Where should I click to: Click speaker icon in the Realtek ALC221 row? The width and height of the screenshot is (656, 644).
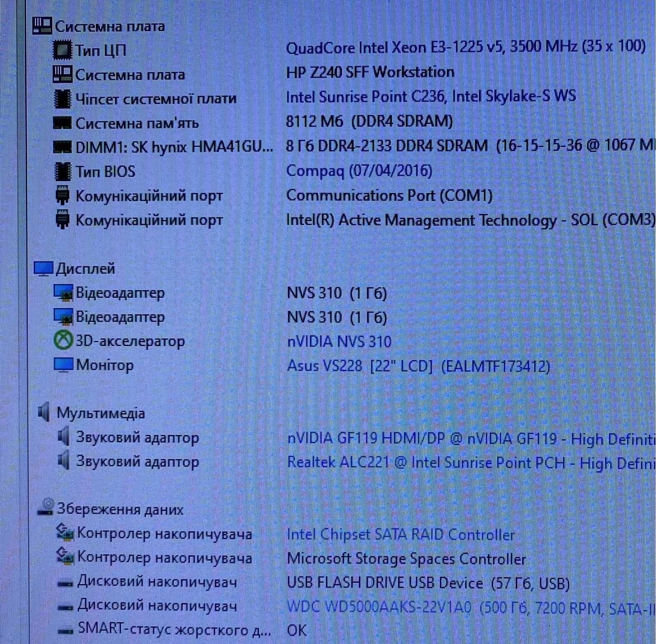[63, 461]
